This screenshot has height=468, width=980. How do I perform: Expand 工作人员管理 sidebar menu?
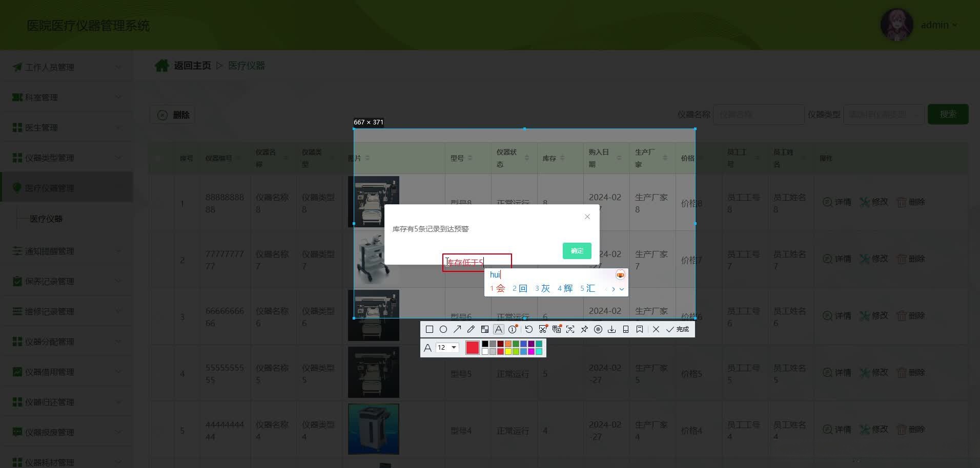pos(67,67)
